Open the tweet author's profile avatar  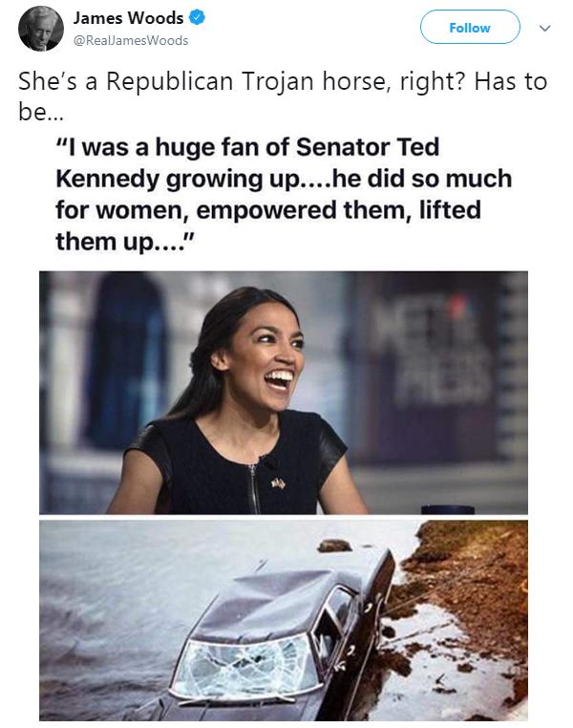pos(41,29)
